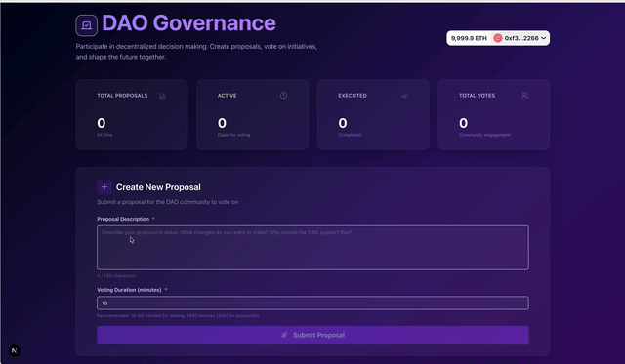Focus the Voting Duration minutes field

tap(312, 303)
